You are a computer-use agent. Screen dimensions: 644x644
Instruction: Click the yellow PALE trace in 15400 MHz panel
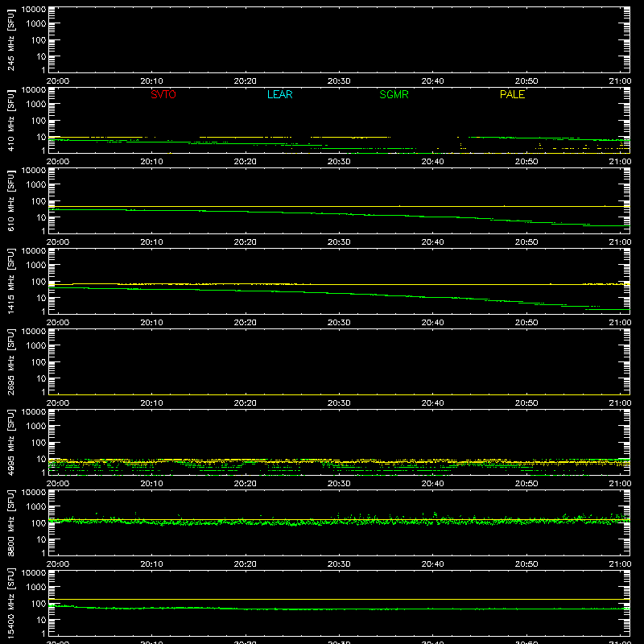pyautogui.click(x=339, y=599)
